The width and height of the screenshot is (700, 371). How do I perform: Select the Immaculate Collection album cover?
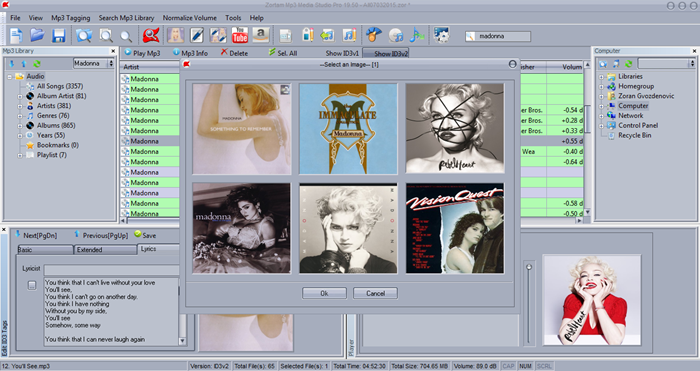tap(348, 129)
